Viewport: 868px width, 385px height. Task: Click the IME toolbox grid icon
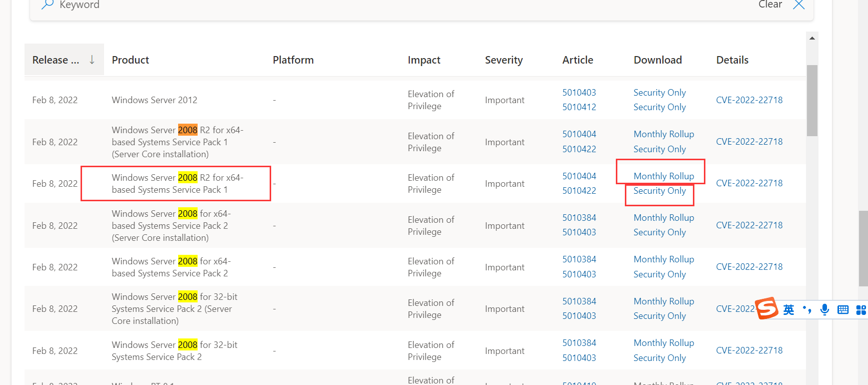click(x=861, y=310)
